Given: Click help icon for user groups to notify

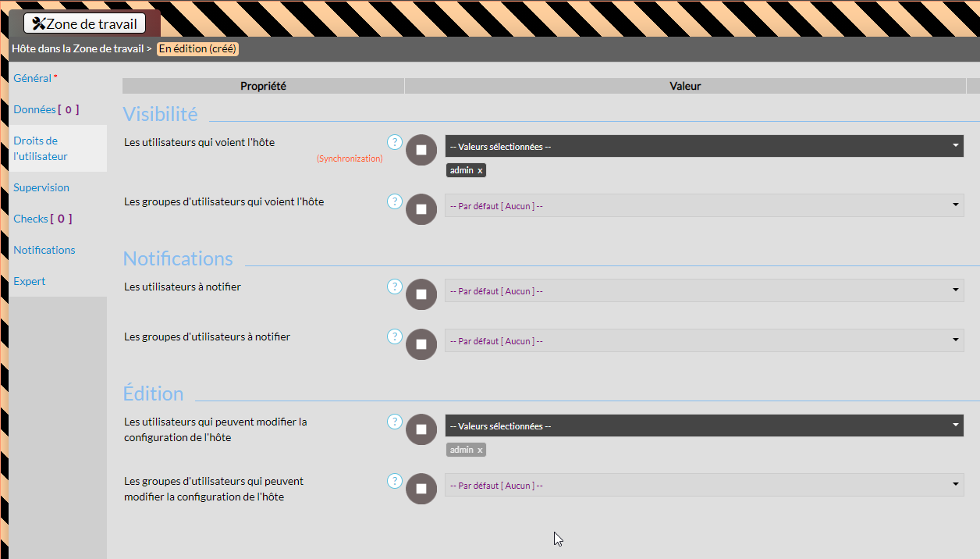Looking at the screenshot, I should point(395,336).
